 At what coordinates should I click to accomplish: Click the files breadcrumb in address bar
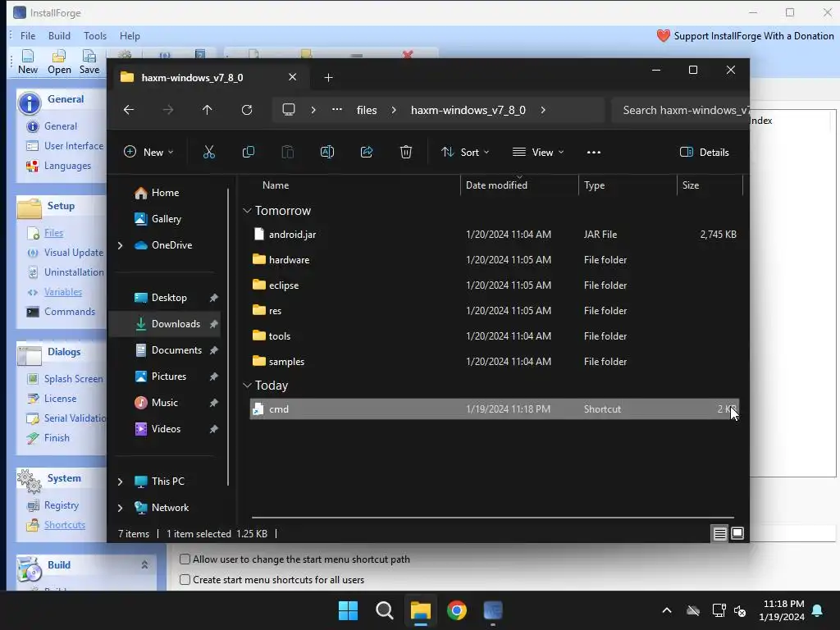coord(367,110)
